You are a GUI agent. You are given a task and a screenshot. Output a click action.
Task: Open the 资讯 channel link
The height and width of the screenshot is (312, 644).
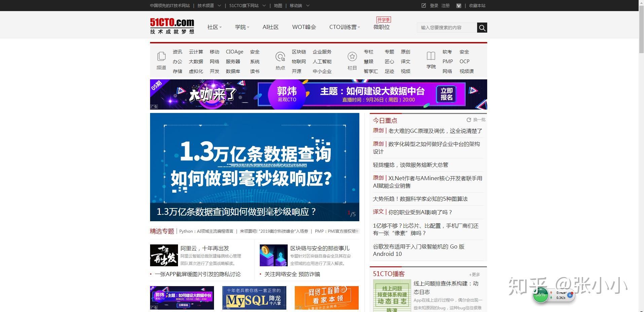click(x=177, y=52)
